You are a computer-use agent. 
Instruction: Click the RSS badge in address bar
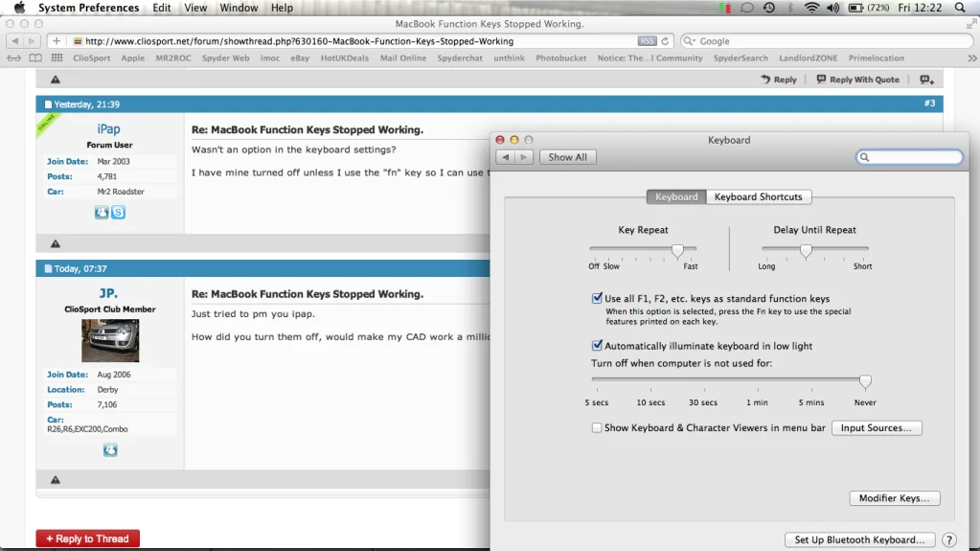tap(647, 40)
